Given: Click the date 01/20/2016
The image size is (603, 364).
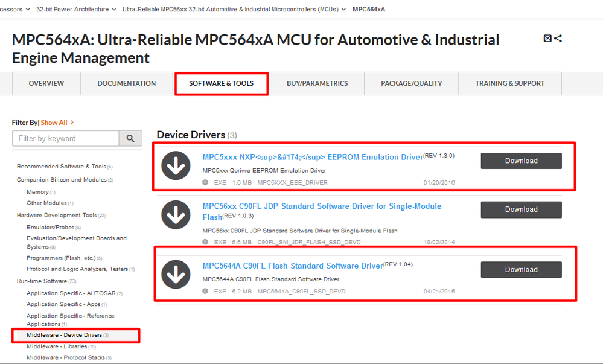Looking at the screenshot, I should click(x=439, y=183).
